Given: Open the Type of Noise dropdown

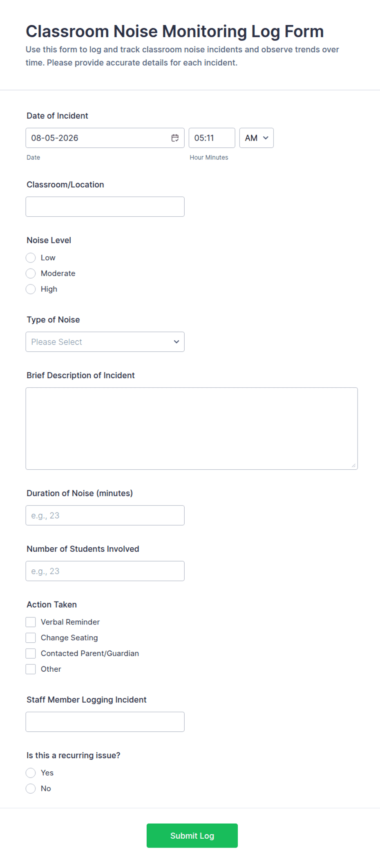Looking at the screenshot, I should point(105,342).
